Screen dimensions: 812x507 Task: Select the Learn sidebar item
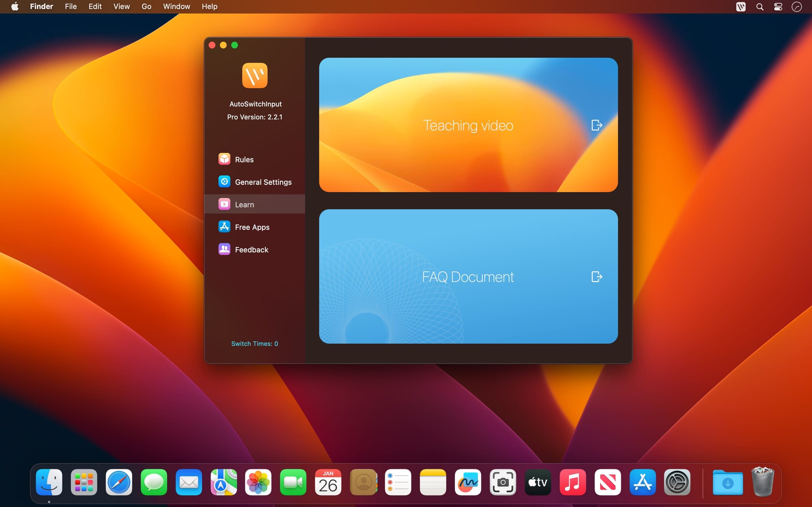pyautogui.click(x=244, y=204)
